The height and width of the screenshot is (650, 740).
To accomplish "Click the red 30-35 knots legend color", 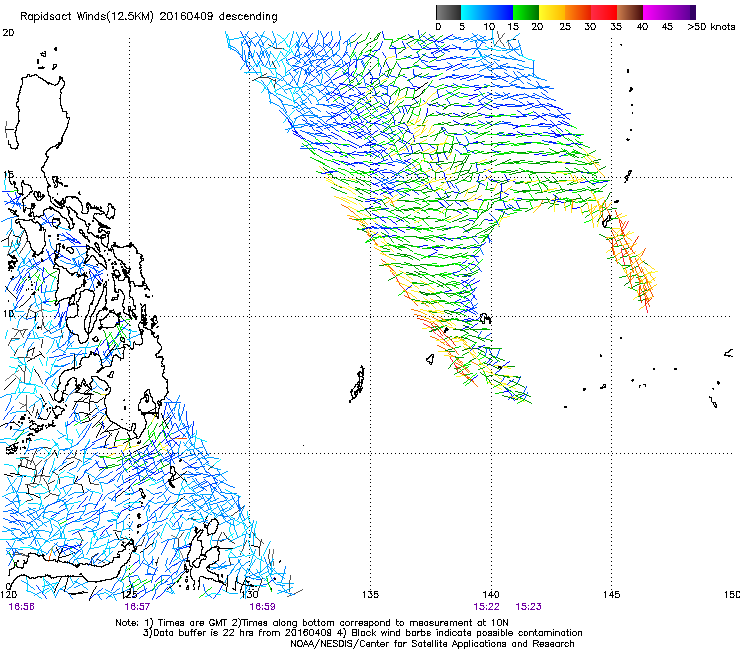I will pyautogui.click(x=604, y=12).
